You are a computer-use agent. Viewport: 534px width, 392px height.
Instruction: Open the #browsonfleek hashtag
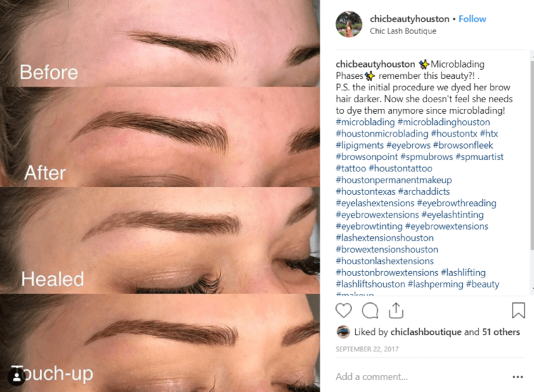464,145
